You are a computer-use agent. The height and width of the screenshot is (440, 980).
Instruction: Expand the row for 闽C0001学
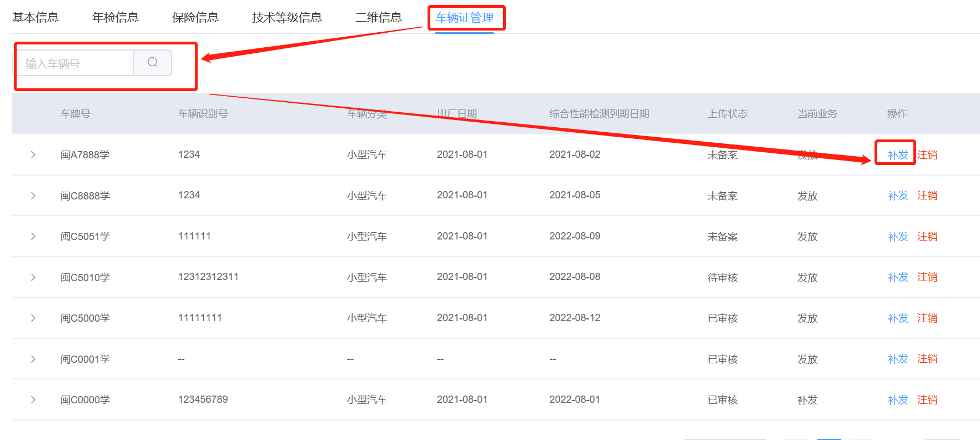pyautogui.click(x=33, y=359)
